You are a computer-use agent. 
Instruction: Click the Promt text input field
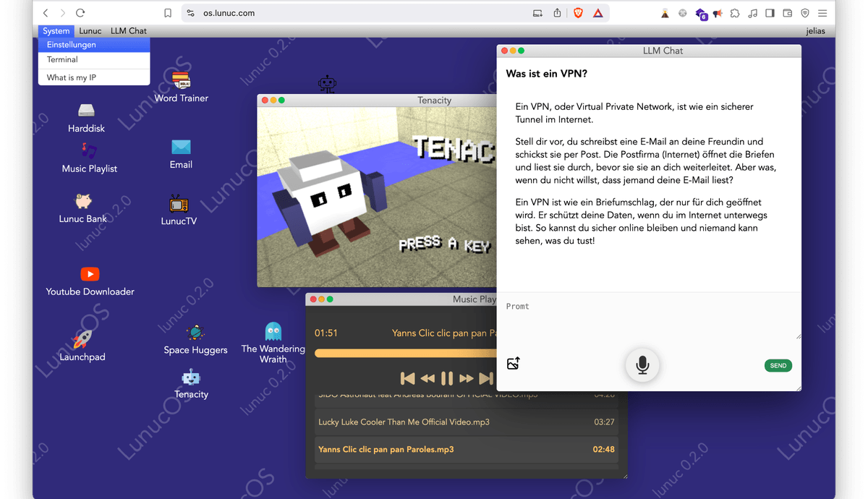click(648, 318)
